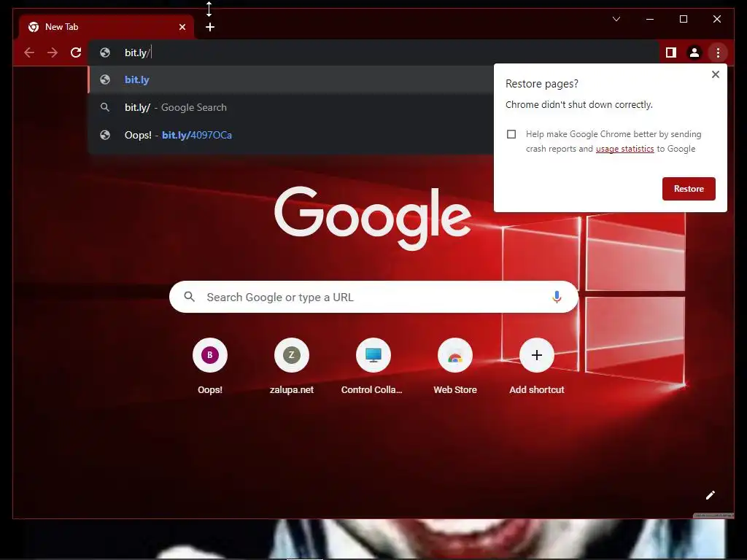Image resolution: width=747 pixels, height=560 pixels.
Task: Start voice search with microphone icon
Action: click(557, 297)
